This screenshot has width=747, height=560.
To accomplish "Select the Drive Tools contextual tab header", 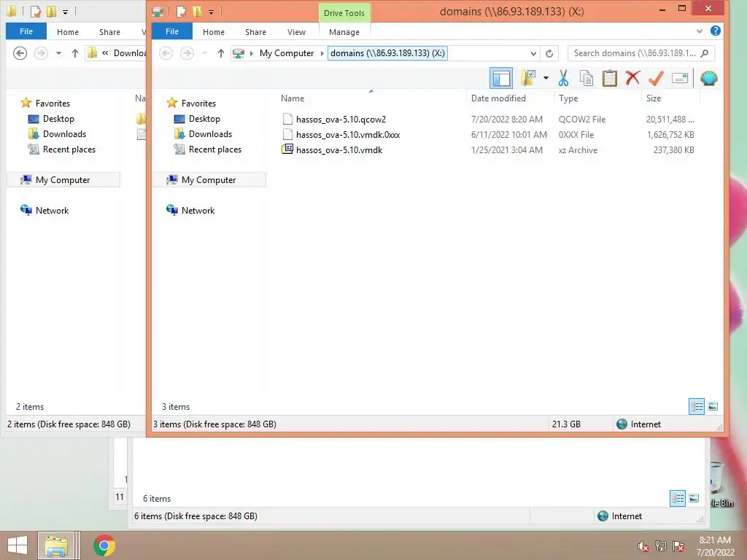I will [344, 13].
